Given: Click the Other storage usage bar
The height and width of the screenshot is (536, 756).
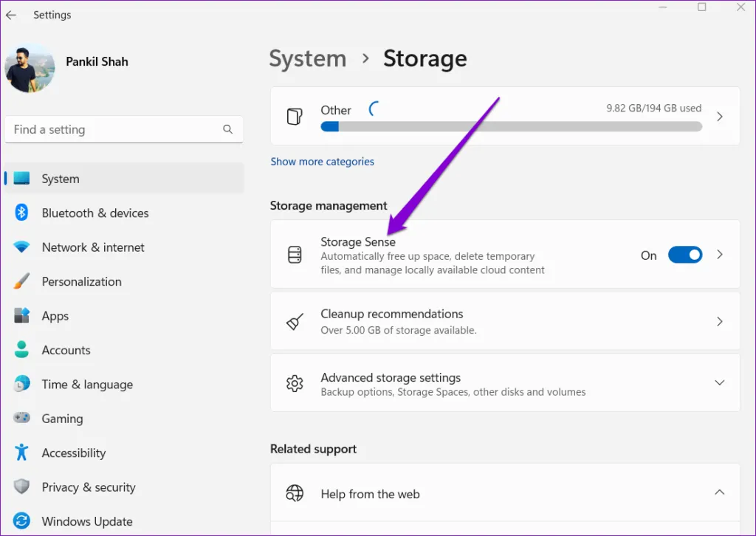Looking at the screenshot, I should point(511,126).
